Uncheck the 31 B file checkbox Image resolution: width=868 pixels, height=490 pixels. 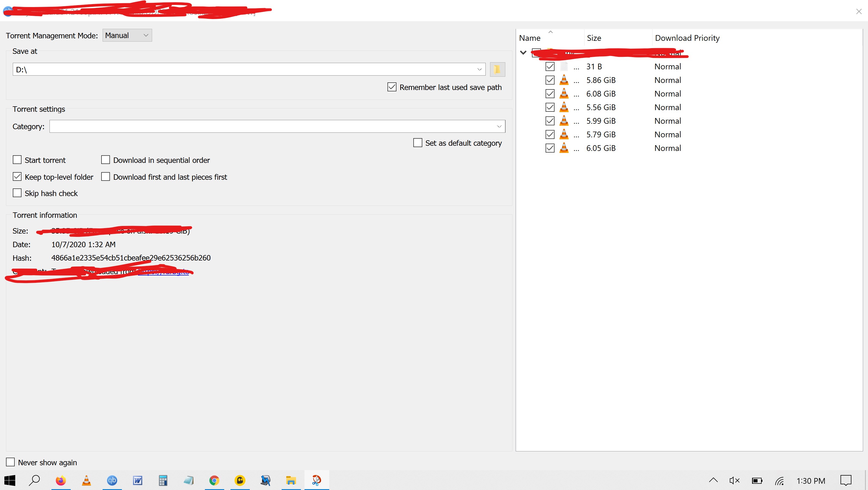(x=550, y=66)
